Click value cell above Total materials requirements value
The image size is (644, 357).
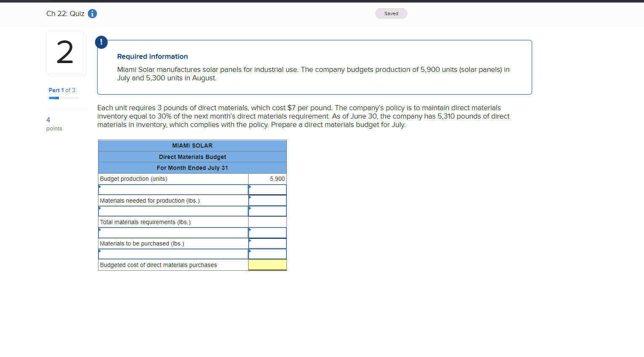268,211
